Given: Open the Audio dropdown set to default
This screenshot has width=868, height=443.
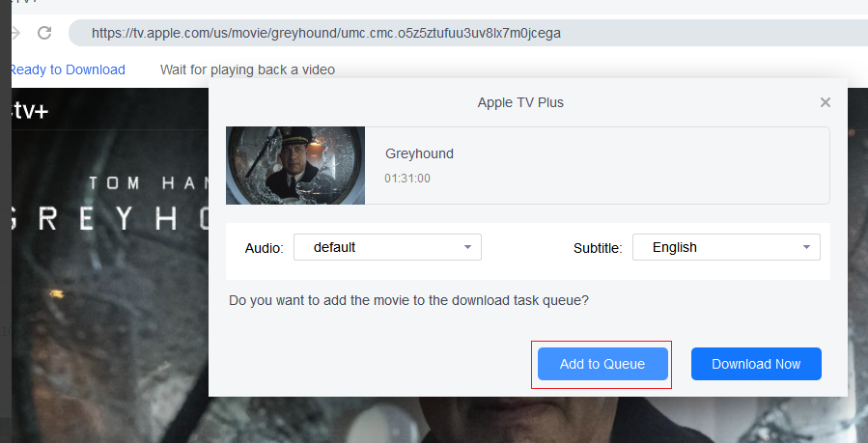Looking at the screenshot, I should pos(387,247).
